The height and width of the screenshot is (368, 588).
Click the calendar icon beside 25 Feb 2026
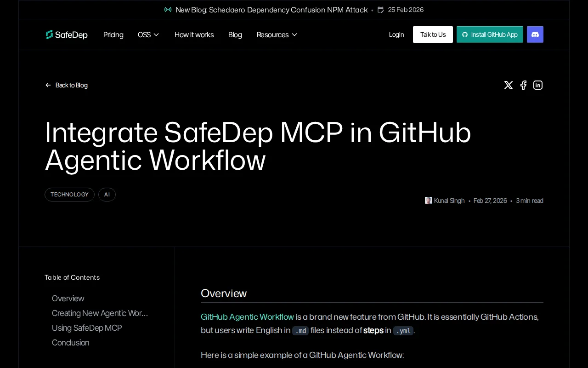[381, 10]
